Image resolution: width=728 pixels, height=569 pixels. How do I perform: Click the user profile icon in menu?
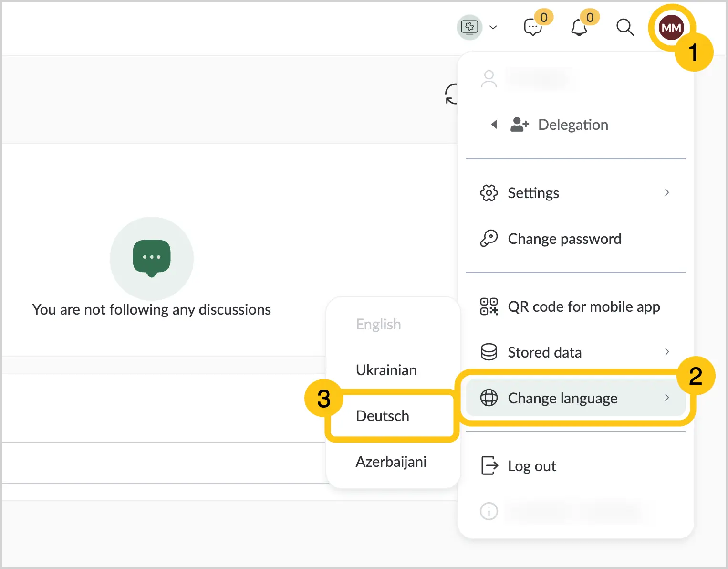pos(489,79)
